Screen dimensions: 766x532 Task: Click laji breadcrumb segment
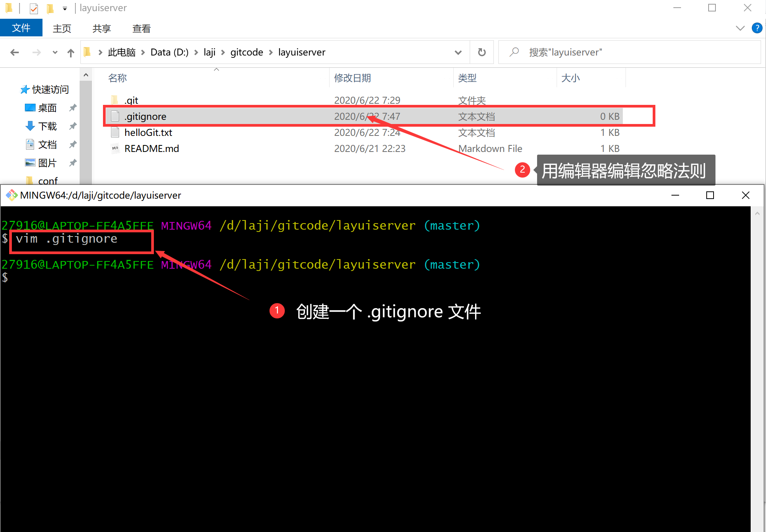[209, 52]
